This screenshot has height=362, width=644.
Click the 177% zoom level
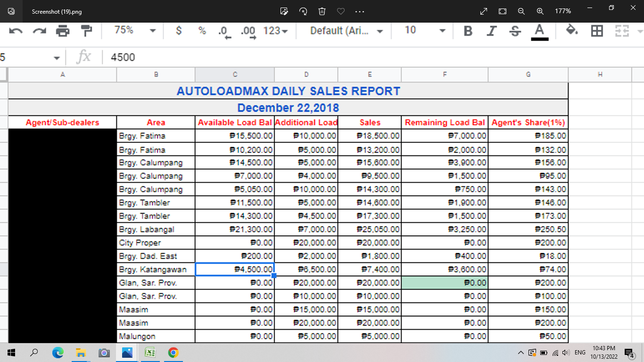[563, 11]
